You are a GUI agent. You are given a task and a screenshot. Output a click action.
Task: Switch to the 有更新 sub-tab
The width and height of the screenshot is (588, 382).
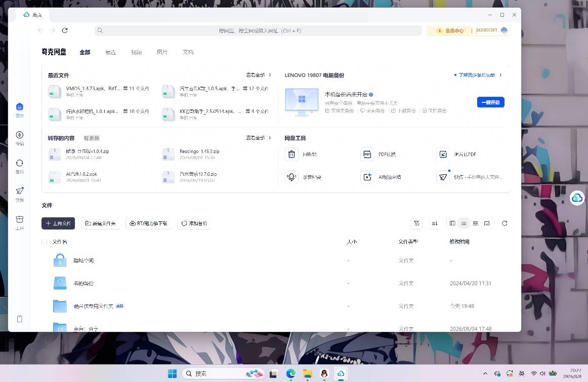[92, 138]
